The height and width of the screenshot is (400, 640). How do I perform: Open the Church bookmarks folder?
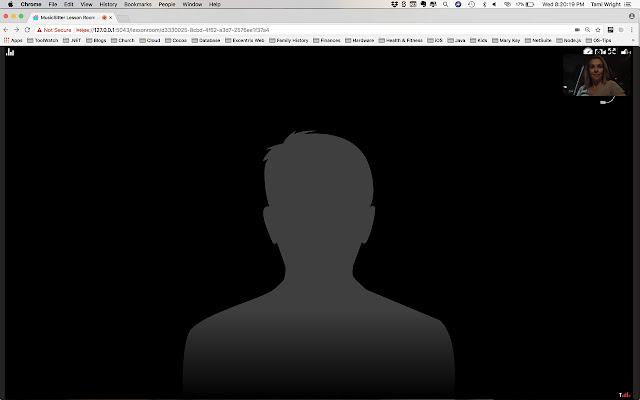coord(122,40)
